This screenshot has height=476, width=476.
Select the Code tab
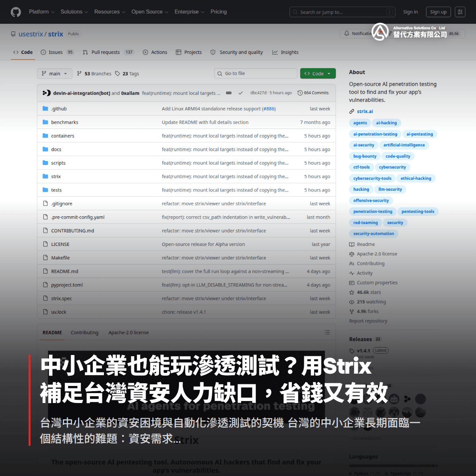[x=23, y=52]
